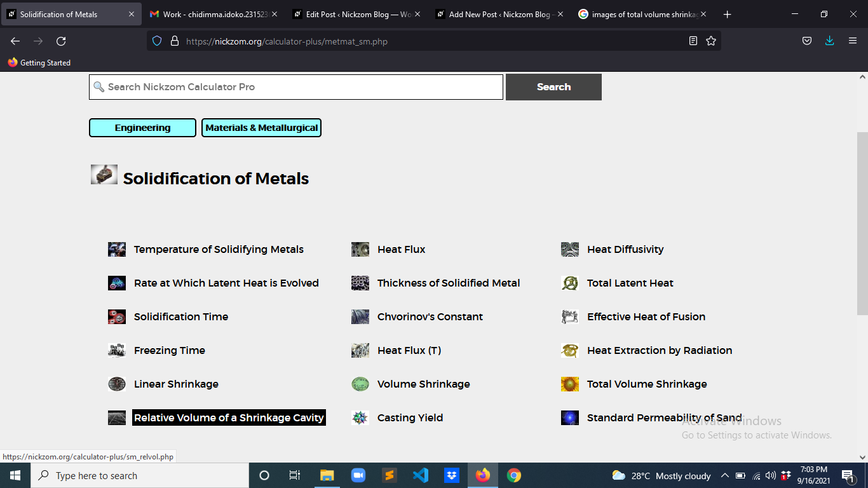Screen dimensions: 868x488
Task: Click the icon next to Total Latent Heat
Action: [x=570, y=283]
